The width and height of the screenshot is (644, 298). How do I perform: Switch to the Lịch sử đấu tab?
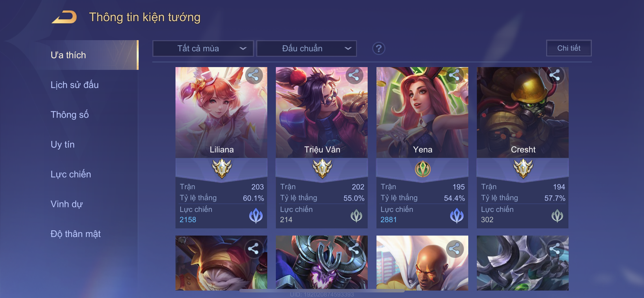pos(74,85)
